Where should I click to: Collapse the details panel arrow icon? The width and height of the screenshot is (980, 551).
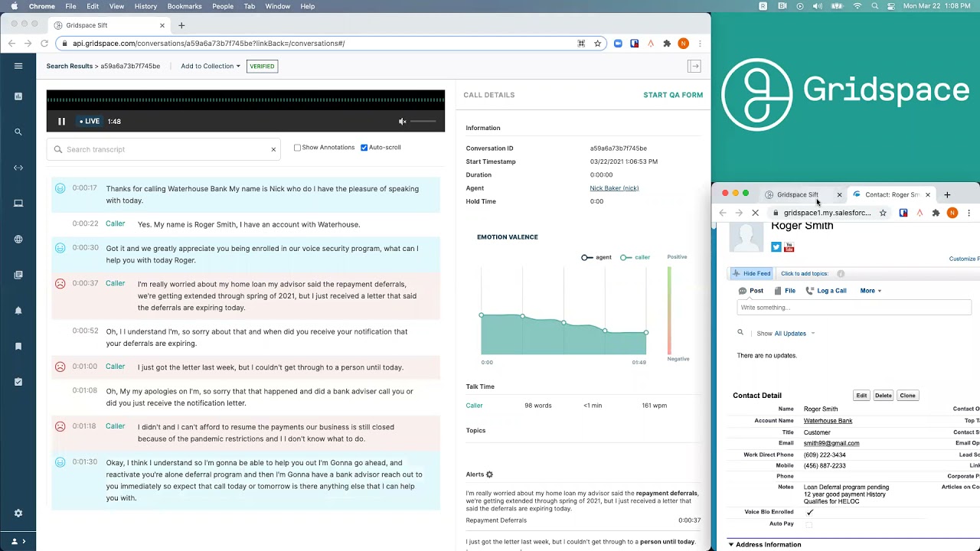click(694, 67)
